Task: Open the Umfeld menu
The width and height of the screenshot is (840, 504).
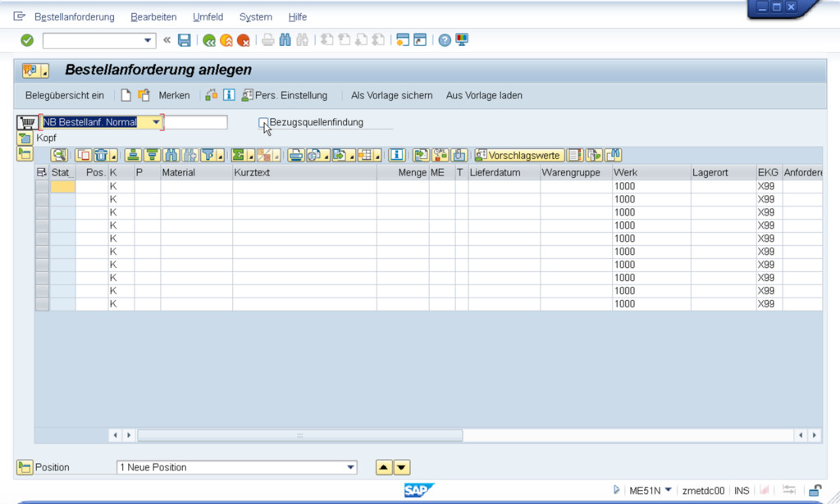Action: (x=208, y=16)
